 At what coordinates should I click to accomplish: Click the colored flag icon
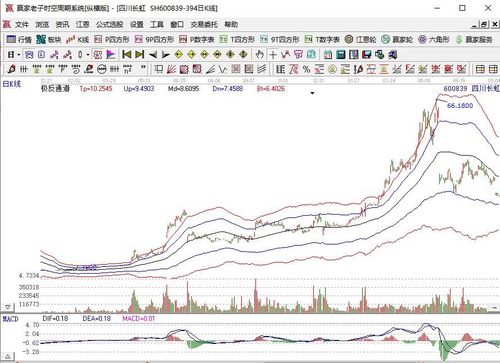111,54
